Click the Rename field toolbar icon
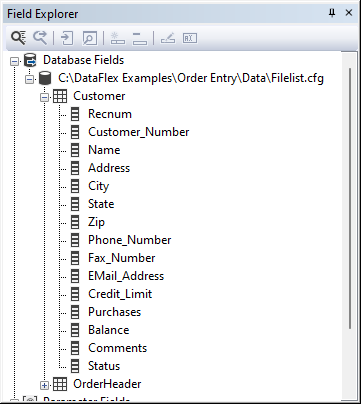This screenshot has height=404, width=361. [190, 38]
